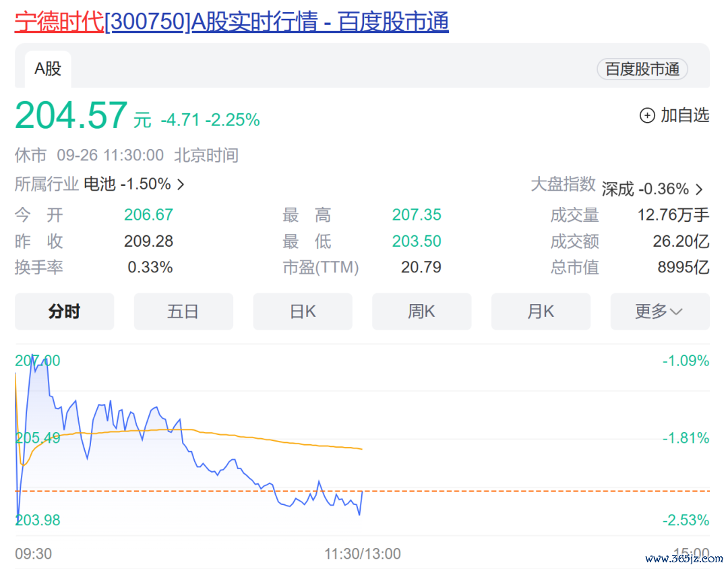Click the -1.09% chart axis label
The width and height of the screenshot is (728, 569).
tap(686, 361)
